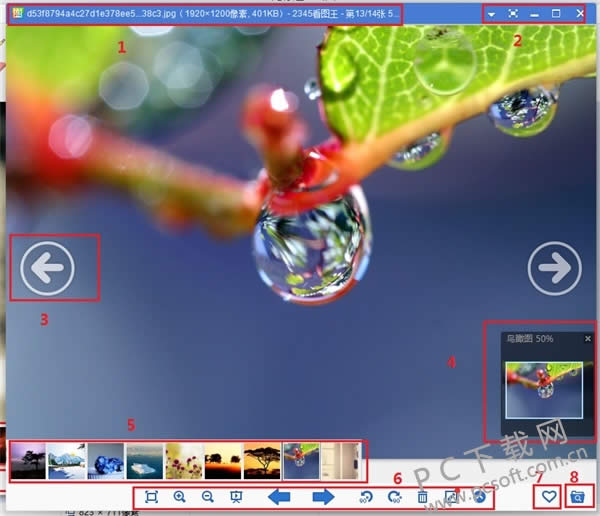Select the iceberg on sea thumbnail

click(145, 461)
